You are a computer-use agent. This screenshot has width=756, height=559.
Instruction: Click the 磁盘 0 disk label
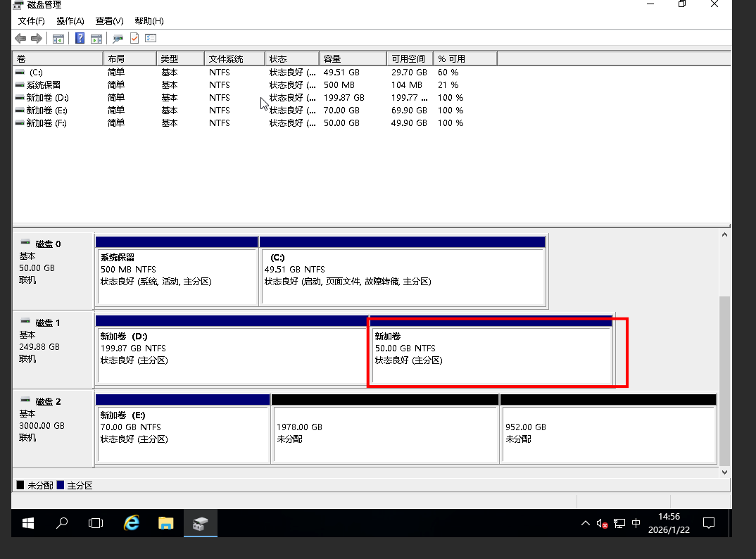point(48,244)
